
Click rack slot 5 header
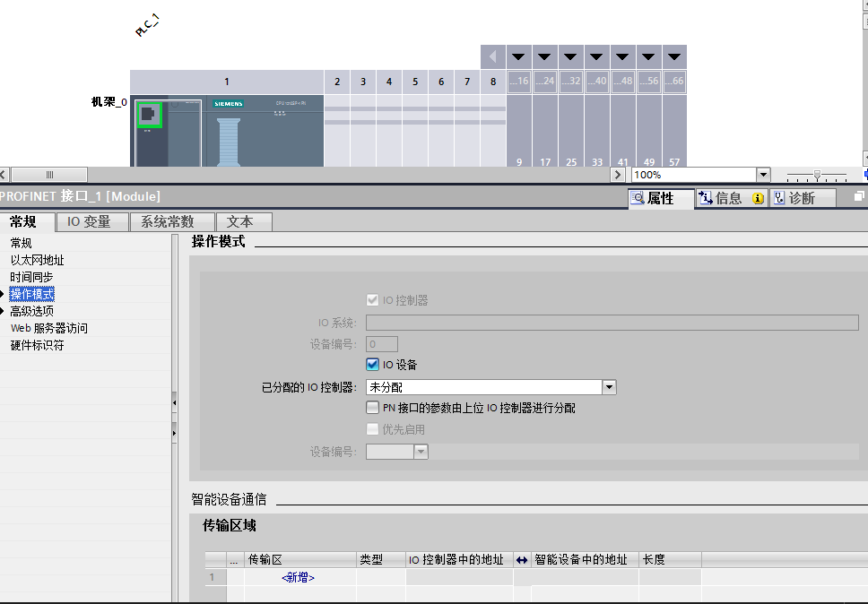point(415,82)
